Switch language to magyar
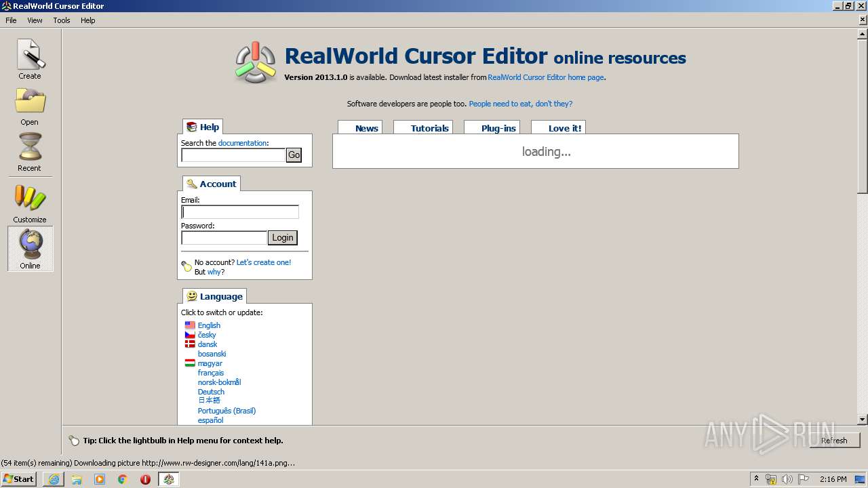The height and width of the screenshot is (488, 868). [210, 363]
